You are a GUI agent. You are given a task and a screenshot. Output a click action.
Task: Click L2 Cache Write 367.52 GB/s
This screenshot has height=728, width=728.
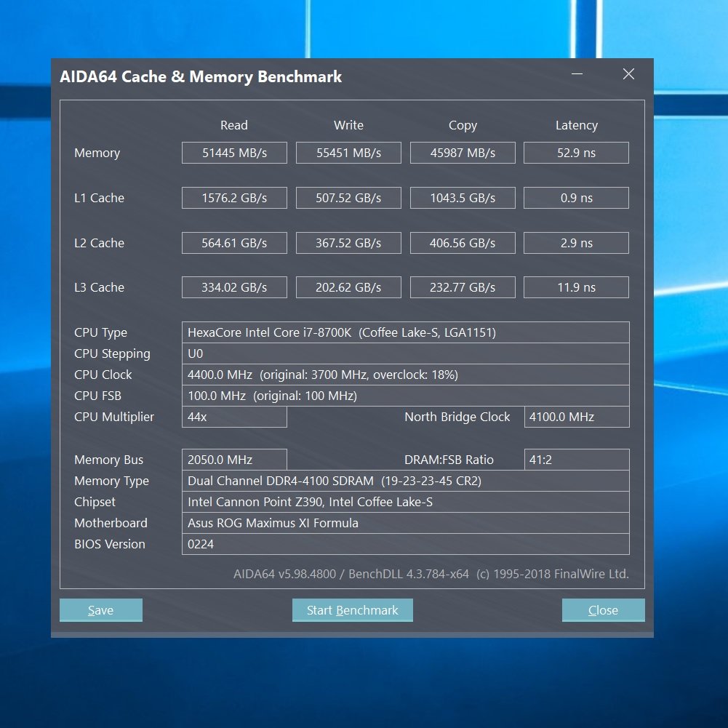tap(348, 243)
